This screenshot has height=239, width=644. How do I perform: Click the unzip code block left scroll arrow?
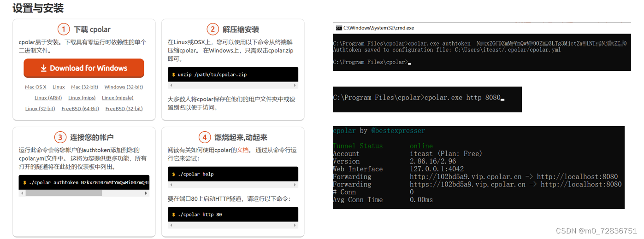pyautogui.click(x=171, y=86)
